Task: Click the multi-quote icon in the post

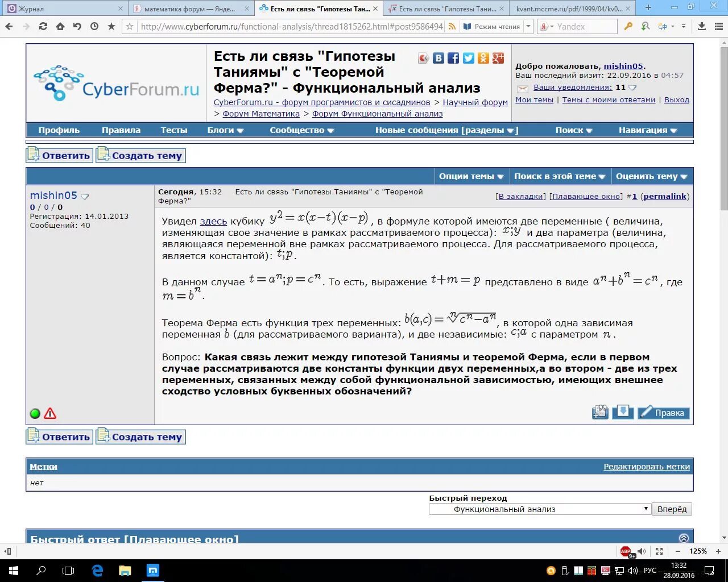Action: (x=600, y=412)
